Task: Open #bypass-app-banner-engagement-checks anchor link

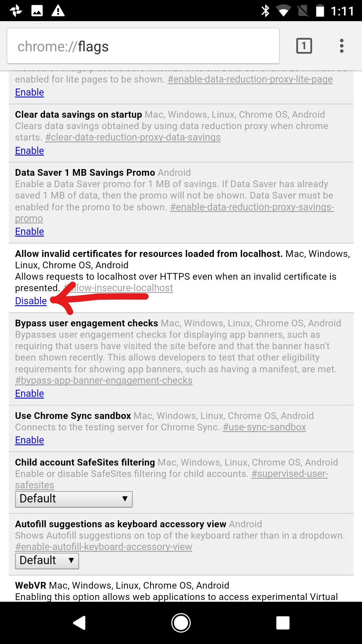Action: tap(104, 380)
